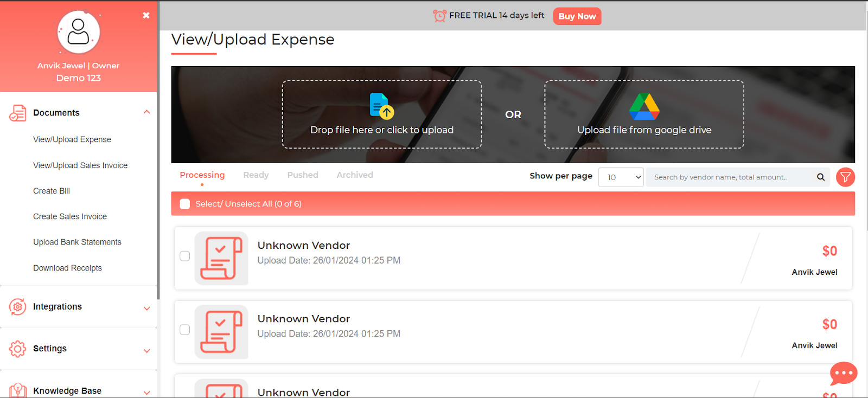
Task: Click the Knowledge Base bulb icon
Action: point(18,390)
